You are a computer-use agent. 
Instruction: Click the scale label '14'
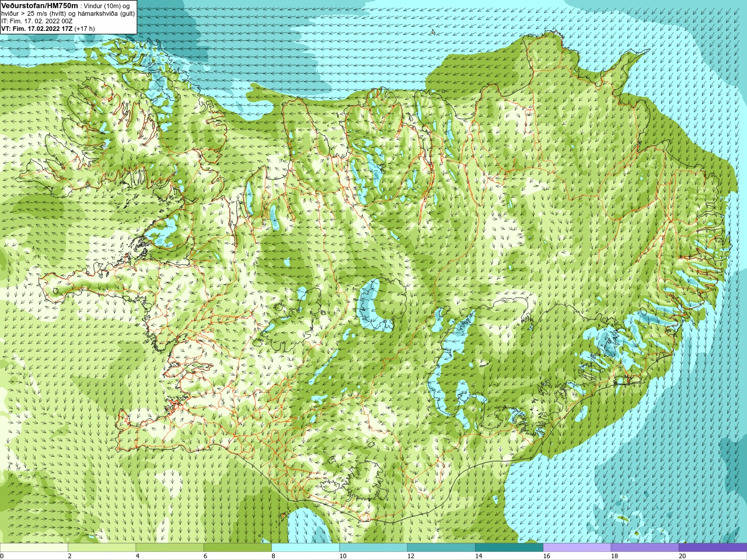pos(479,556)
